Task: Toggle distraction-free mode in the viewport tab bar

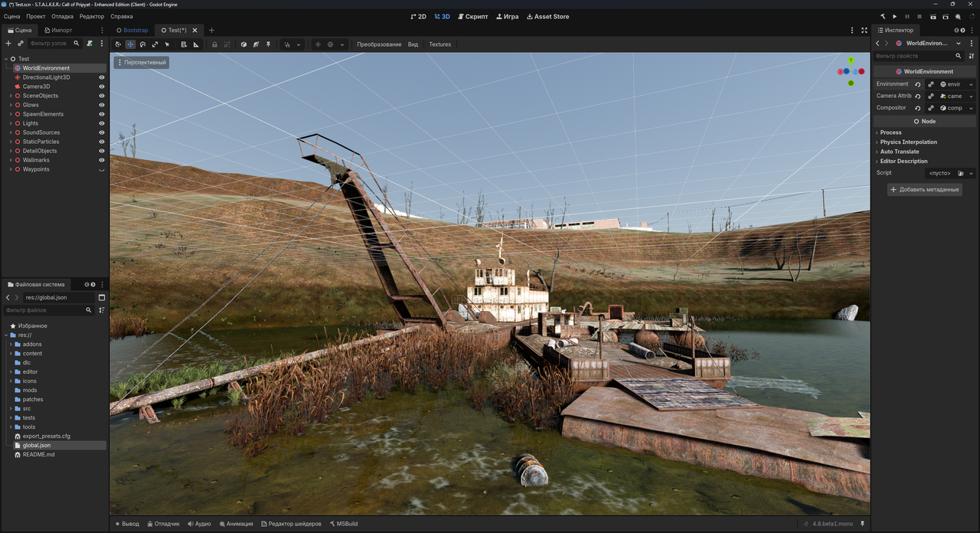Action: 864,31
